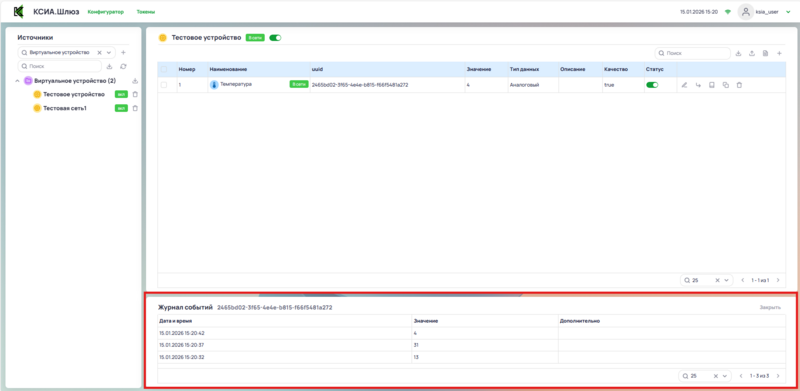Clear the Виртуальное устройство source filter
The height and width of the screenshot is (391, 800).
tap(99, 53)
